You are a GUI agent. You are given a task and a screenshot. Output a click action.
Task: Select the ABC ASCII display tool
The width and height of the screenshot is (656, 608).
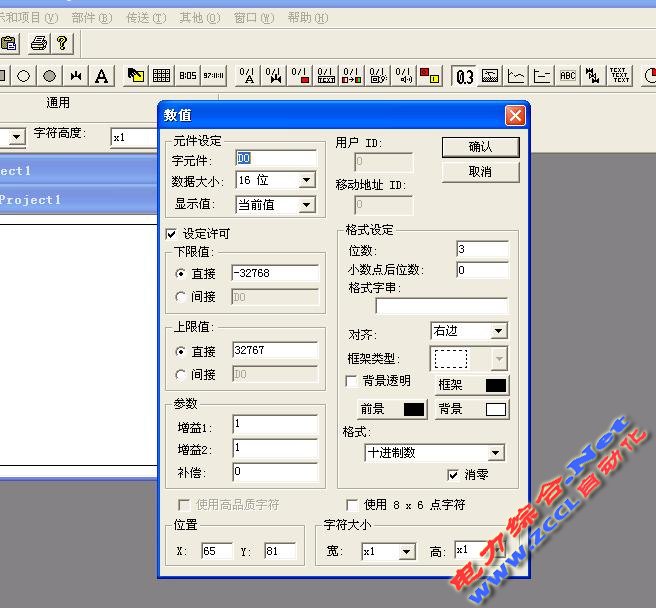(568, 75)
